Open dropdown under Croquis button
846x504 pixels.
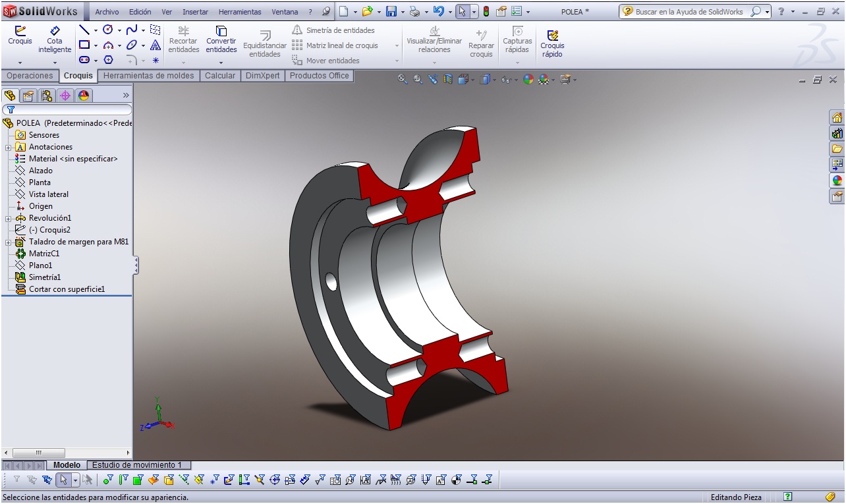point(20,63)
